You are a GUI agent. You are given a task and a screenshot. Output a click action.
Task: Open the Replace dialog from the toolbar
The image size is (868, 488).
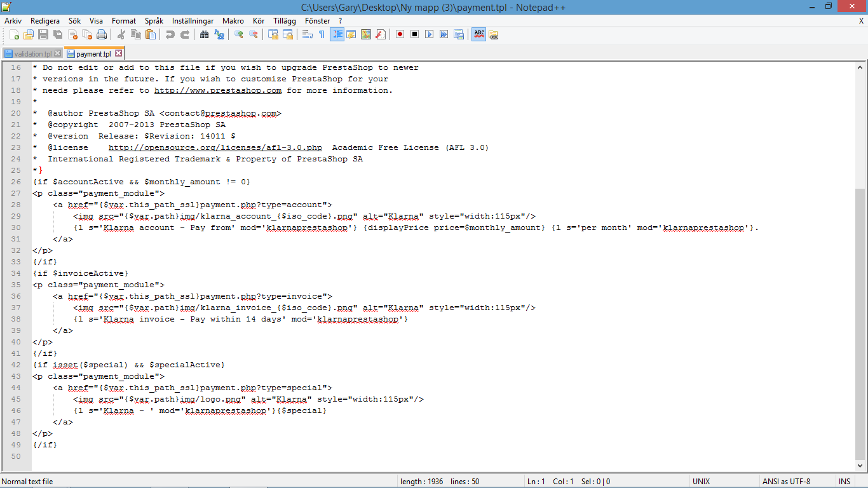(219, 34)
